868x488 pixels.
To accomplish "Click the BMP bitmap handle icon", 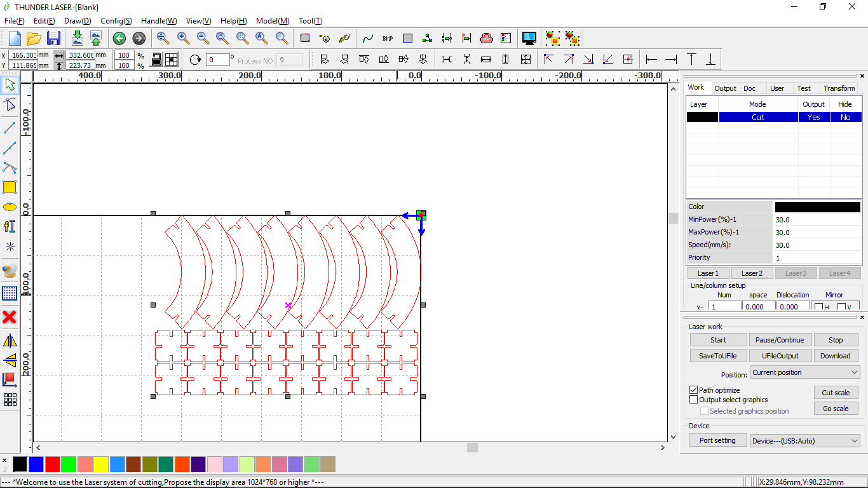I will pos(388,38).
